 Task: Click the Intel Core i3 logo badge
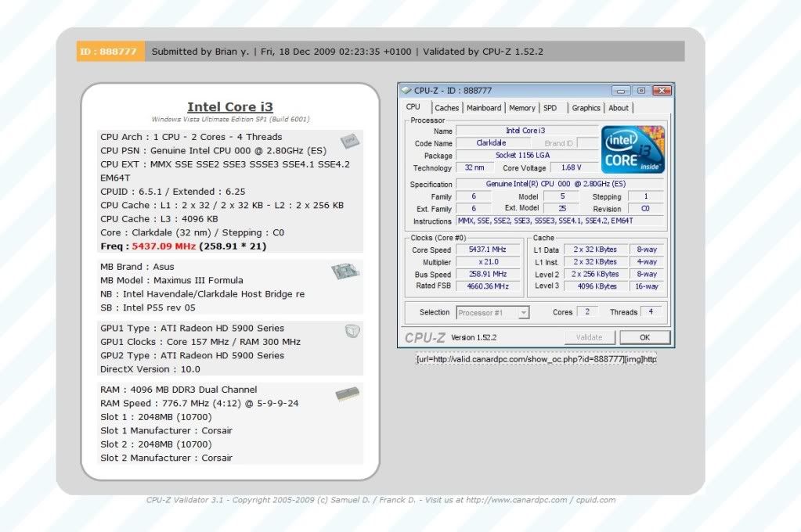point(633,149)
